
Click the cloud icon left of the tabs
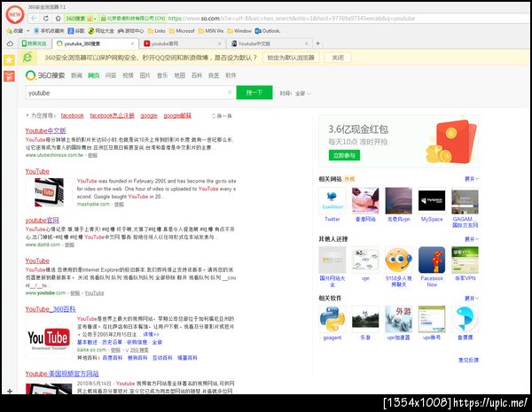click(x=10, y=43)
